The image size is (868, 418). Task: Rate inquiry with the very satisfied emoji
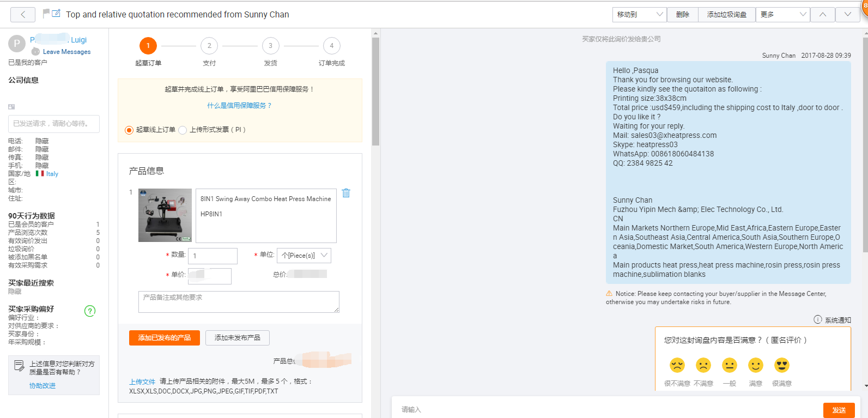[x=782, y=365]
